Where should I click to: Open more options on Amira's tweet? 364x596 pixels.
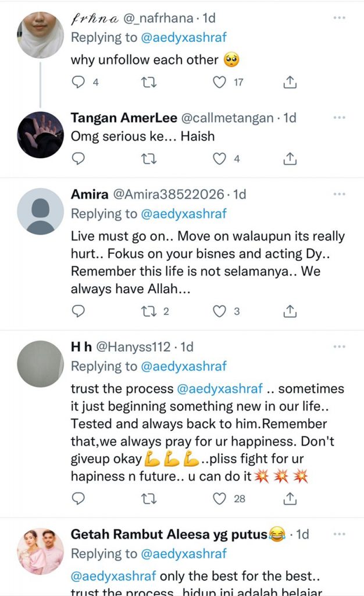coord(339,194)
